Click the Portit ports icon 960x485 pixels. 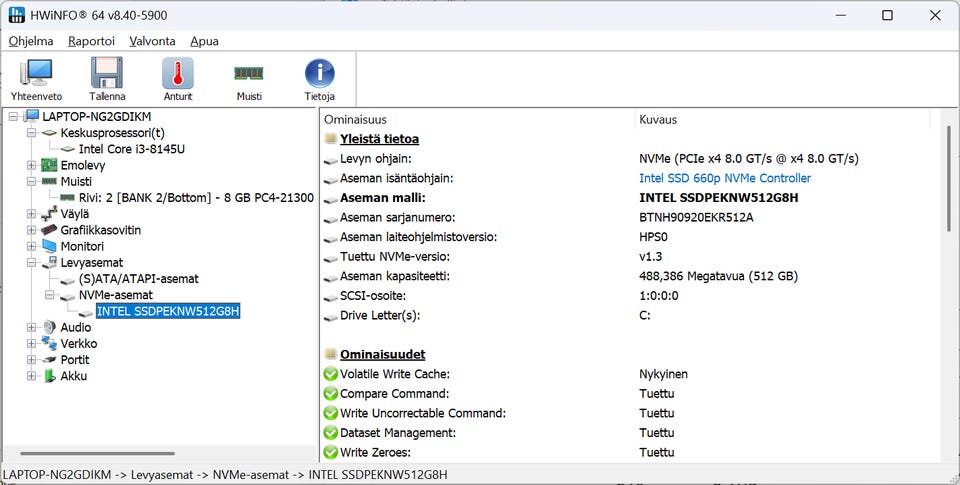click(x=49, y=359)
